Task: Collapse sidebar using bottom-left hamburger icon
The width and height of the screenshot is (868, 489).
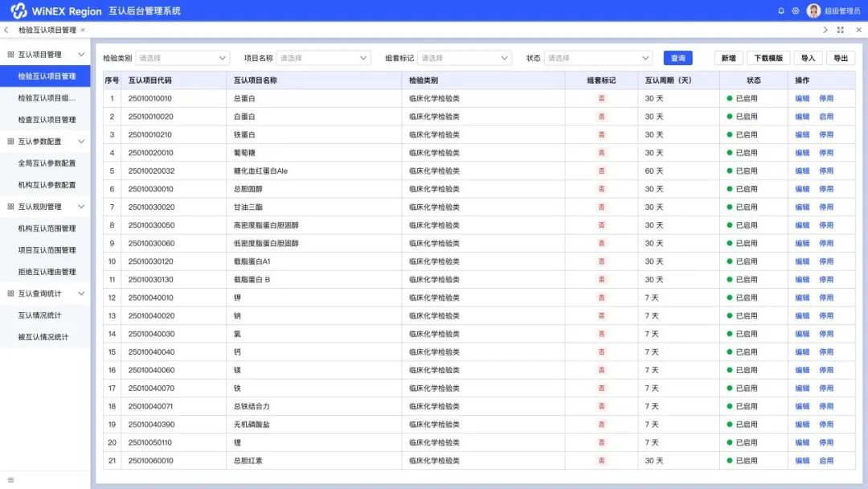Action: click(10, 480)
